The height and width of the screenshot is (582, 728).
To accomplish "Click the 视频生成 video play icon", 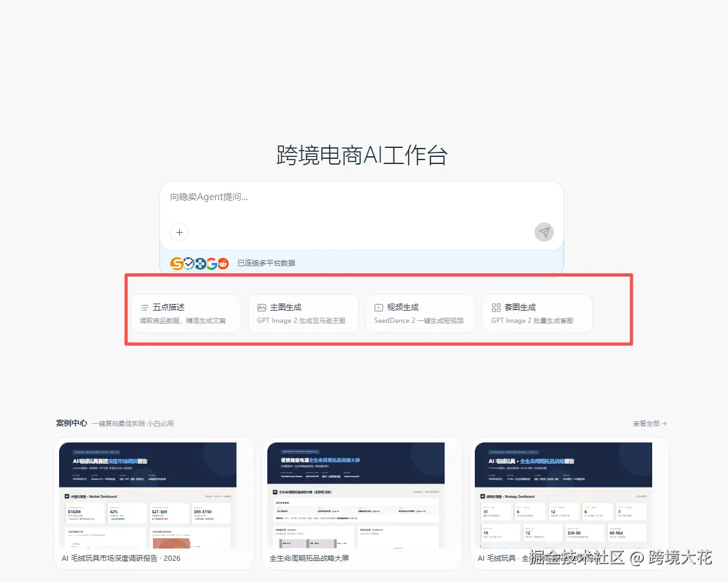I will point(379,306).
